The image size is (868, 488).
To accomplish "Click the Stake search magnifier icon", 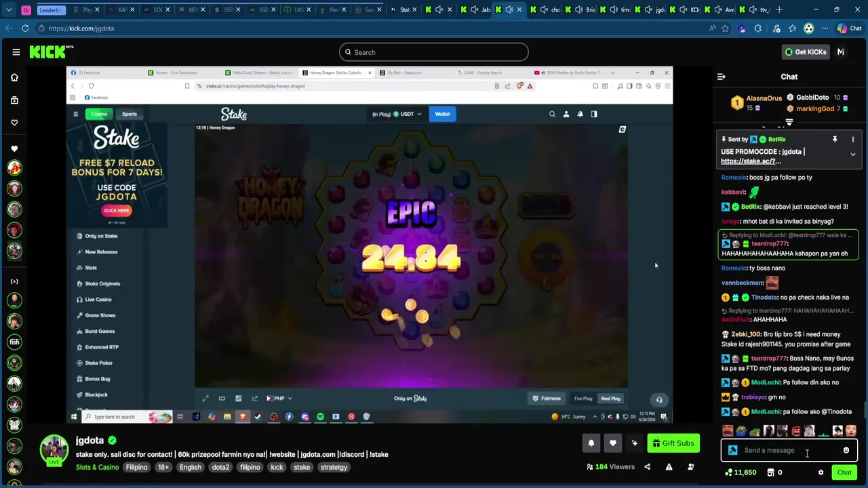I will (552, 114).
